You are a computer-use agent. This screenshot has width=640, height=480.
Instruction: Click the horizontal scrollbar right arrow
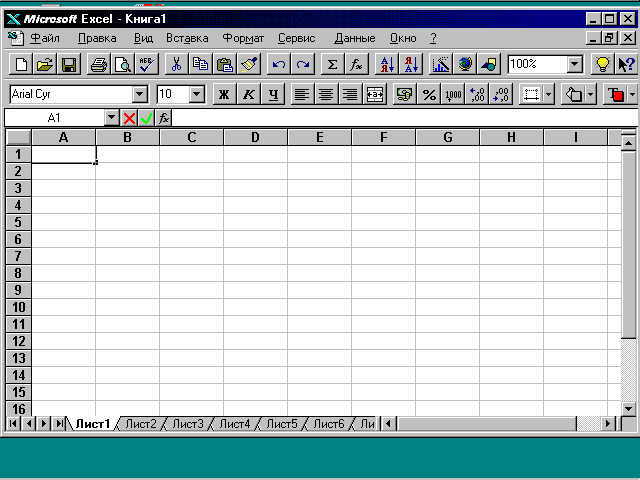tap(608, 424)
